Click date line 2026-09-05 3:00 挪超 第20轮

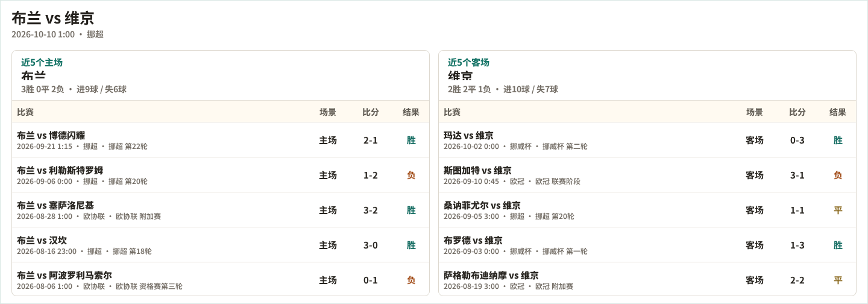pyautogui.click(x=509, y=217)
